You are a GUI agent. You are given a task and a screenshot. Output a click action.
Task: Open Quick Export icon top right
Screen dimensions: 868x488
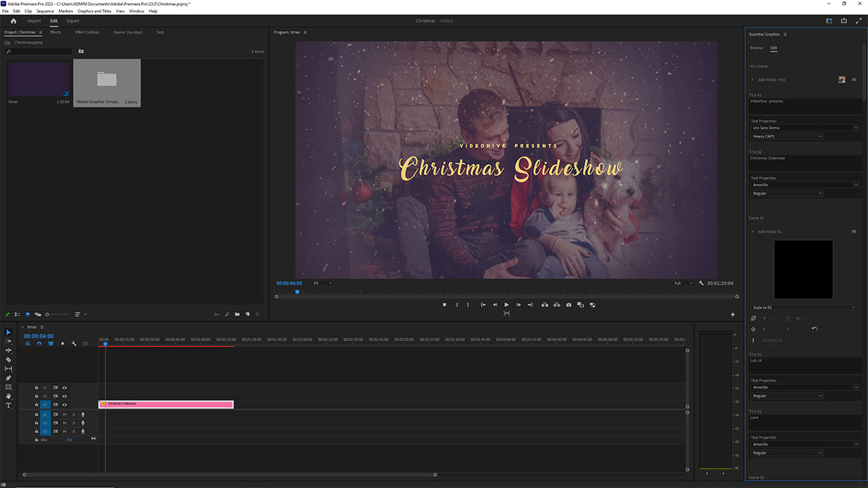tap(844, 21)
